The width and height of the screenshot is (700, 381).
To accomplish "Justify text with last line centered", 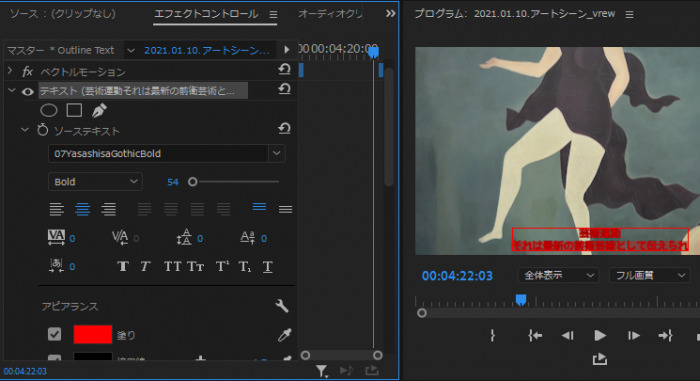I will pos(171,209).
